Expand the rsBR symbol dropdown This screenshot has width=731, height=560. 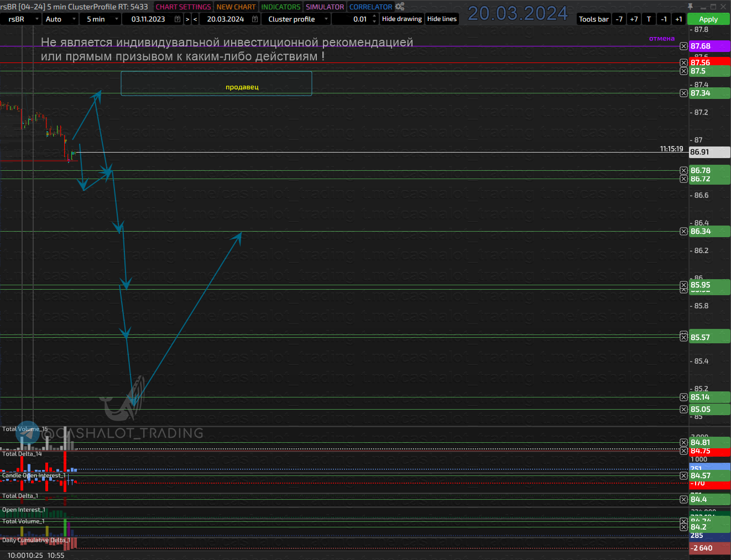coord(36,19)
